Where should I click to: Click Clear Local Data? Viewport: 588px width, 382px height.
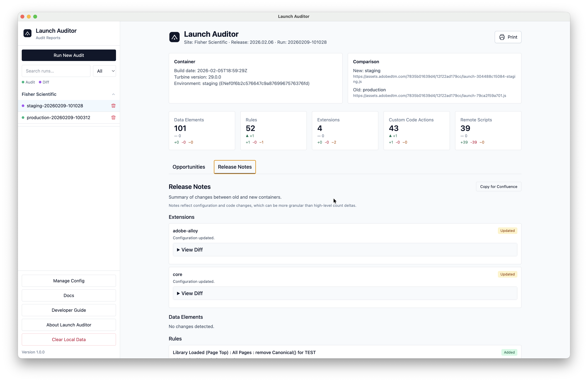tap(69, 339)
